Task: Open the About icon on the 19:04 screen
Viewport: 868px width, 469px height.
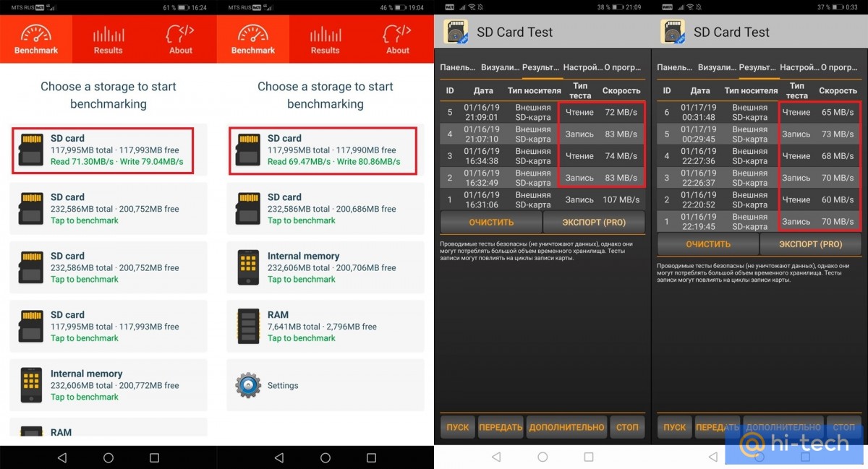Action: [x=397, y=40]
